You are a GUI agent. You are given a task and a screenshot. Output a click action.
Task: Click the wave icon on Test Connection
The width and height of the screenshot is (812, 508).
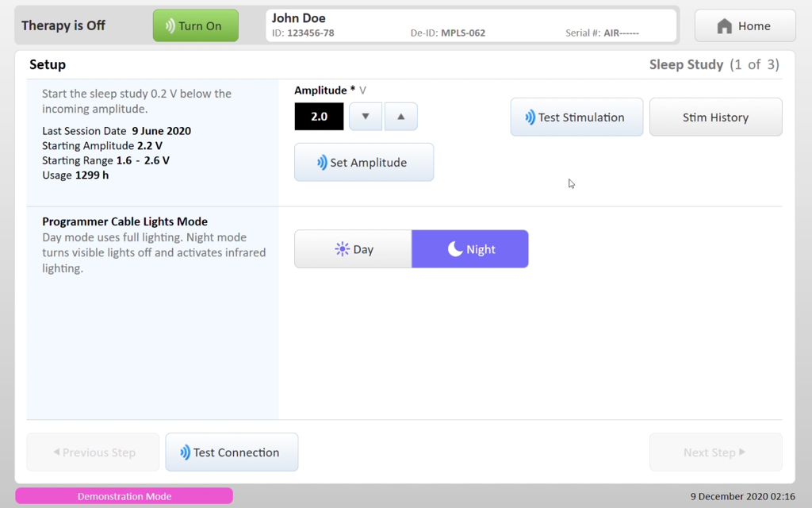[185, 452]
